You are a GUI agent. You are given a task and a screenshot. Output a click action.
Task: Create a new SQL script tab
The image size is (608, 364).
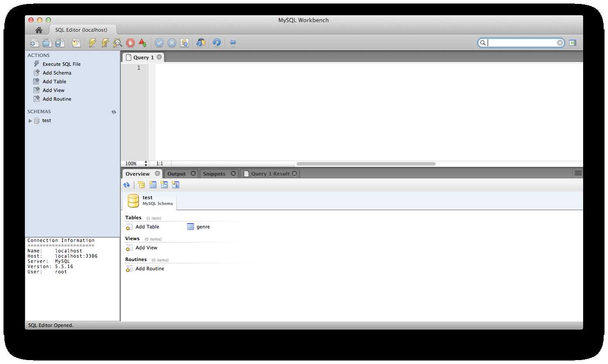pos(34,43)
